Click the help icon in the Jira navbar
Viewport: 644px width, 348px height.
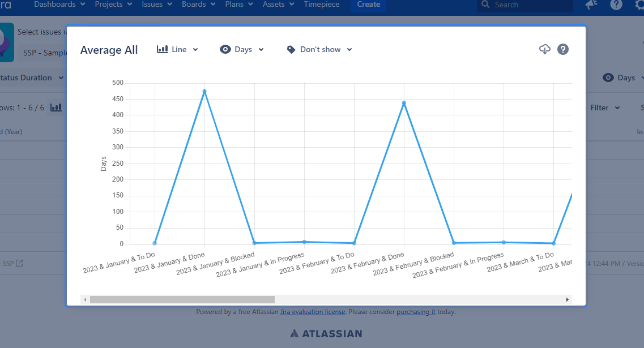coord(616,5)
